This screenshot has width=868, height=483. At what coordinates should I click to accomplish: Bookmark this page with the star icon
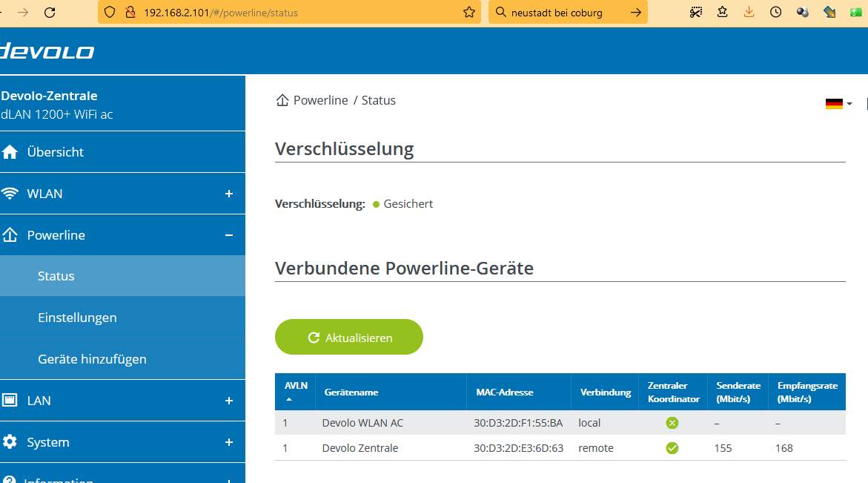(x=469, y=12)
